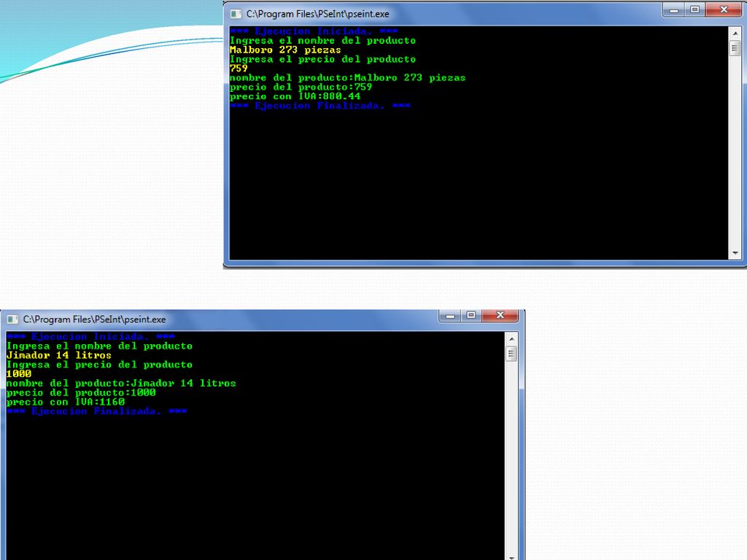
Task: Click the yellow text 'Jimador 14 litros'
Action: tap(59, 355)
